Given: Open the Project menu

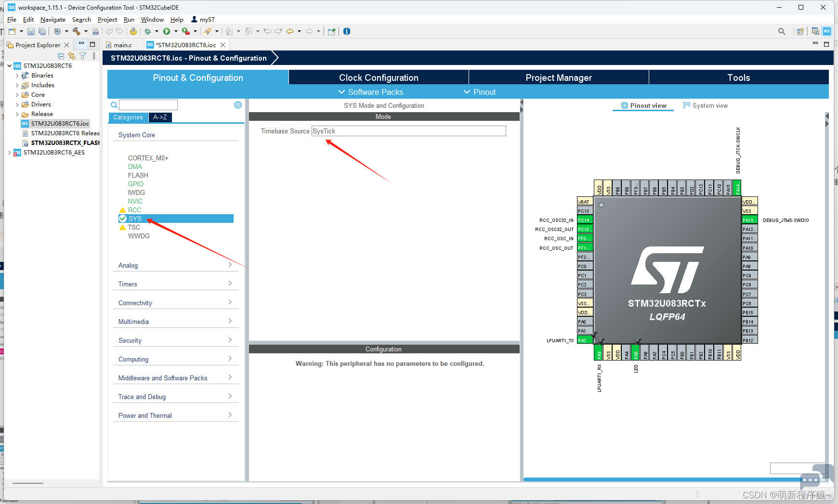Looking at the screenshot, I should tap(107, 20).
